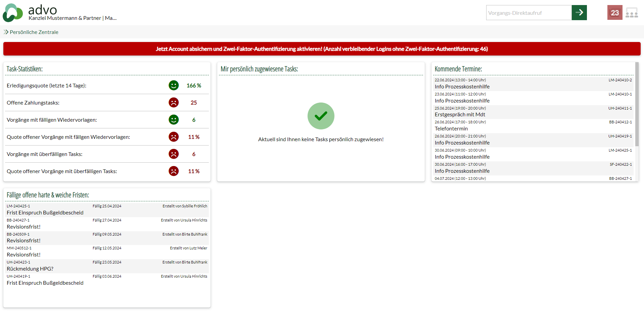Click the red two-factor authentication banner

point(322,49)
